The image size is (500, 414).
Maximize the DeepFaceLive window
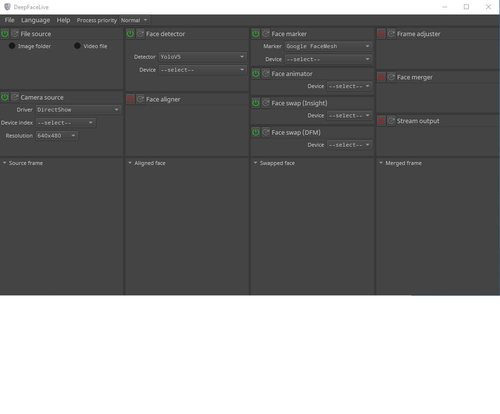click(466, 7)
